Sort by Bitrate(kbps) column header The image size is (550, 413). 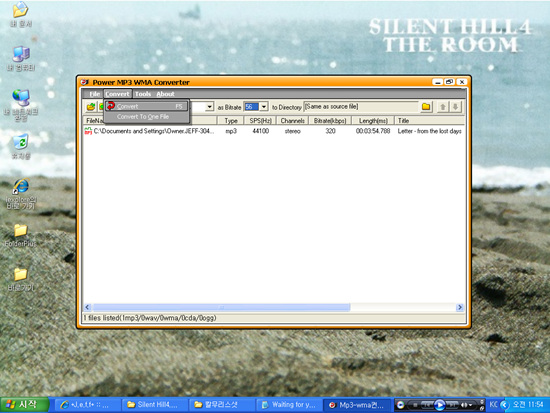tap(330, 121)
